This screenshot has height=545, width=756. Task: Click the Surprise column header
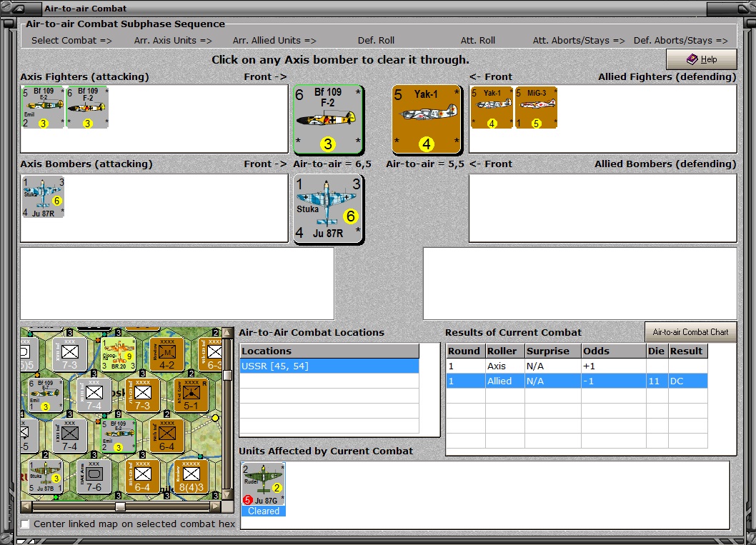tap(552, 351)
